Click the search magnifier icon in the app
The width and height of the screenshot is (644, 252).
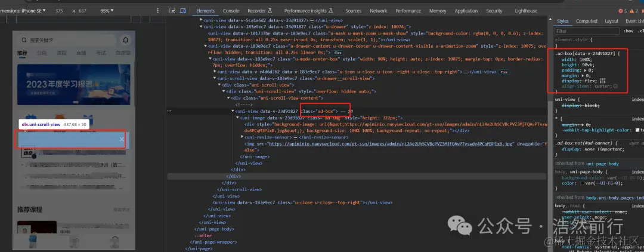(24, 40)
